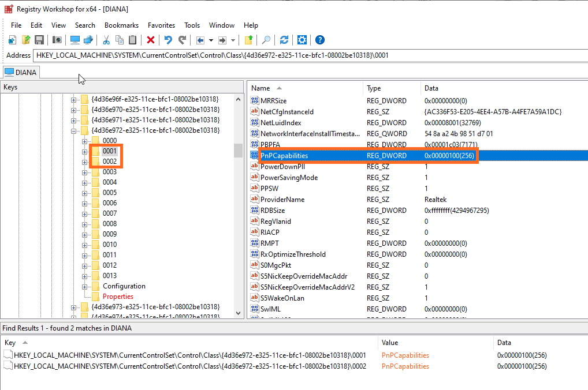Open the File menu
Screen dimensions: 588x390
[16, 25]
